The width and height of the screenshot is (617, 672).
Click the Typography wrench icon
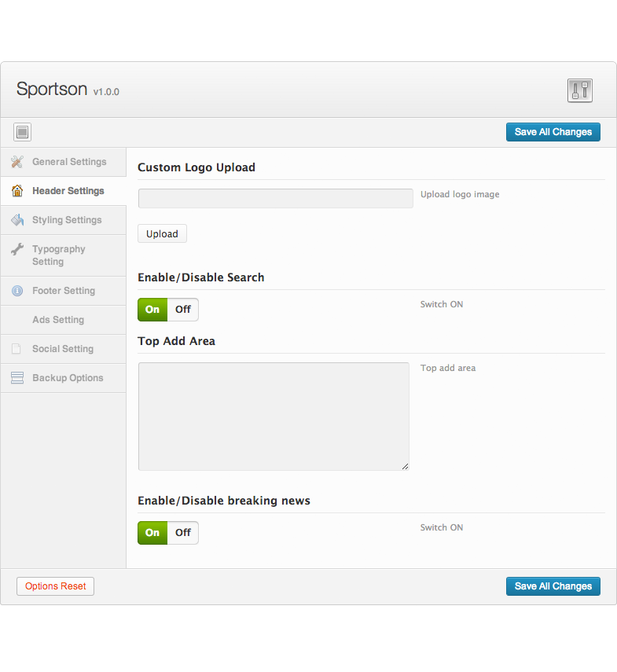point(17,250)
